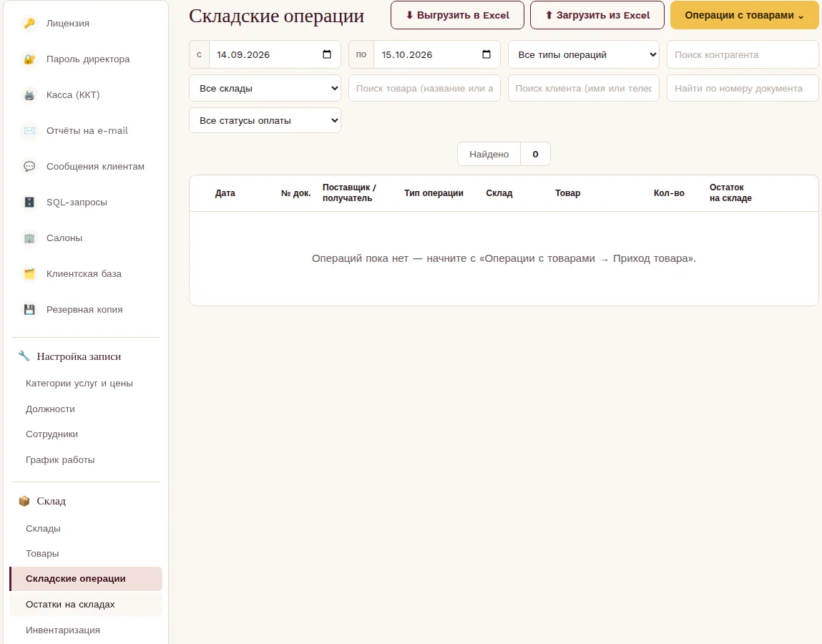Viewport: 822px width, 644px height.
Task: Click the Поставщик / получатель column header
Action: point(349,193)
